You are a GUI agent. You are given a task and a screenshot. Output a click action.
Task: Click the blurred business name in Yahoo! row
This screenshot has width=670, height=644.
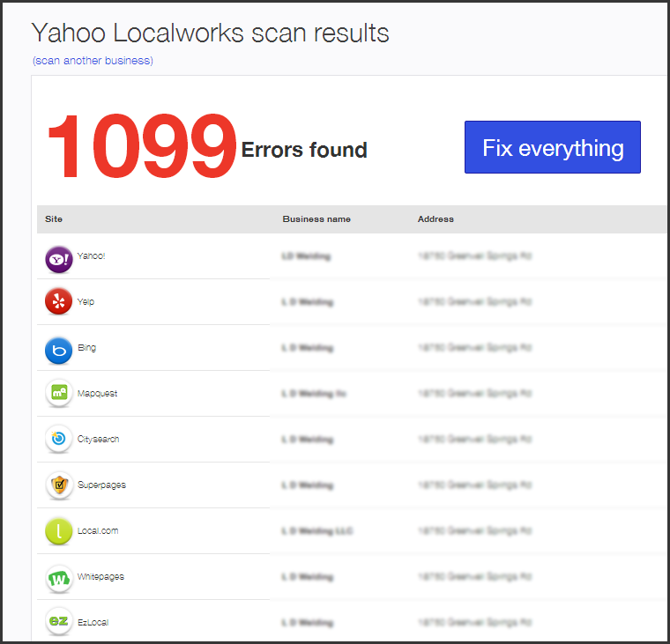pos(306,256)
